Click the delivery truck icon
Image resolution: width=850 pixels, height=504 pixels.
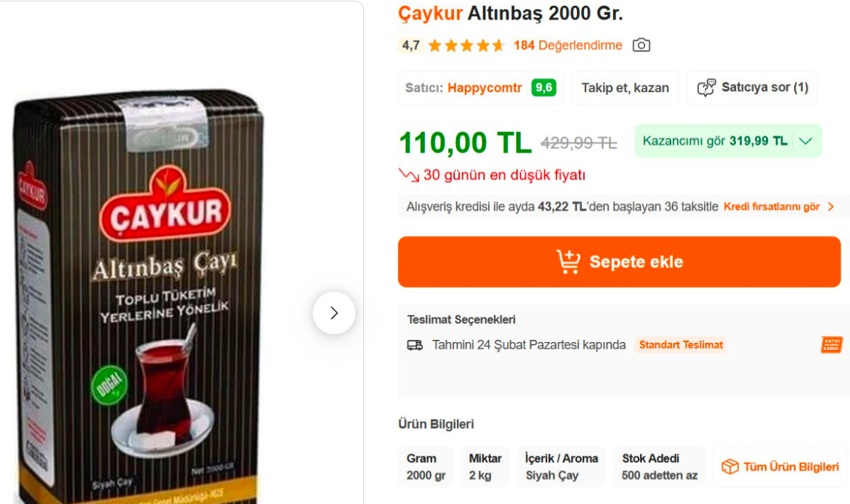tap(415, 345)
